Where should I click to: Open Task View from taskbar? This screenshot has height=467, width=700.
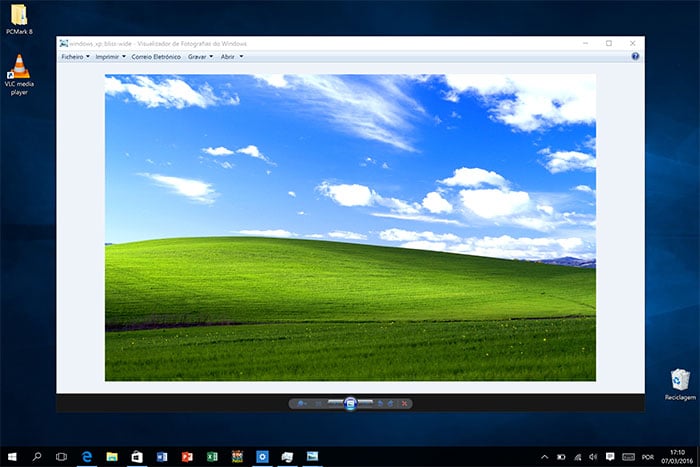click(61, 456)
